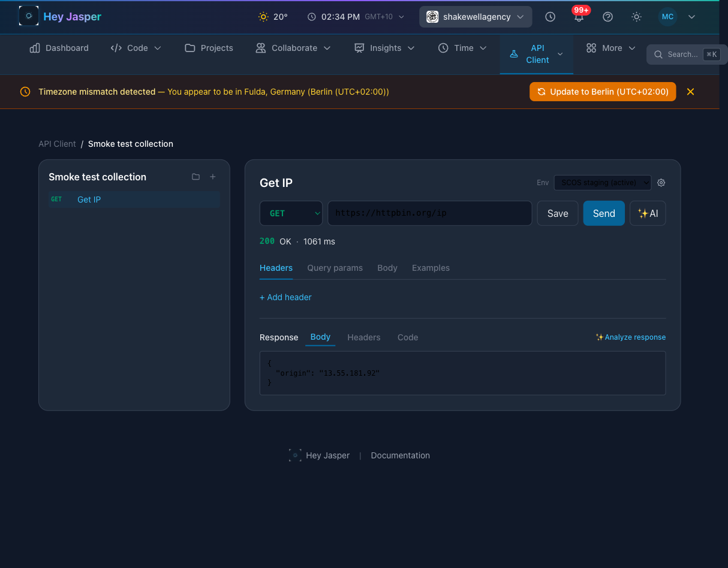
Task: Switch to request Headers tab
Action: click(276, 268)
